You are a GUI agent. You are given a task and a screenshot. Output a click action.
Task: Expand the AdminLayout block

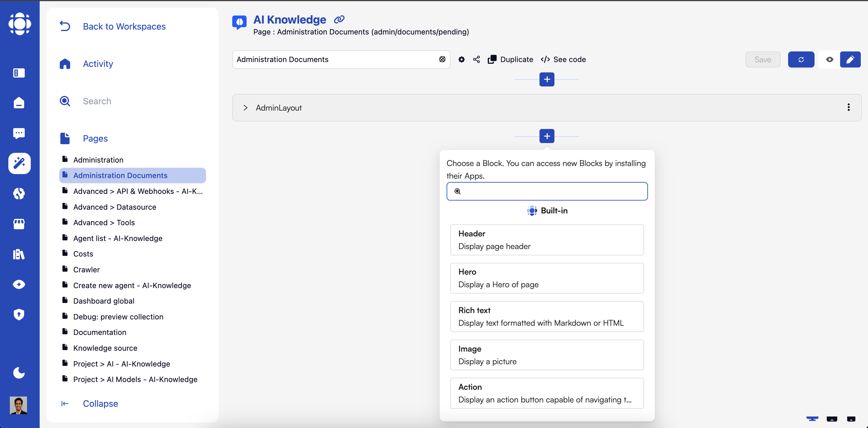point(245,108)
